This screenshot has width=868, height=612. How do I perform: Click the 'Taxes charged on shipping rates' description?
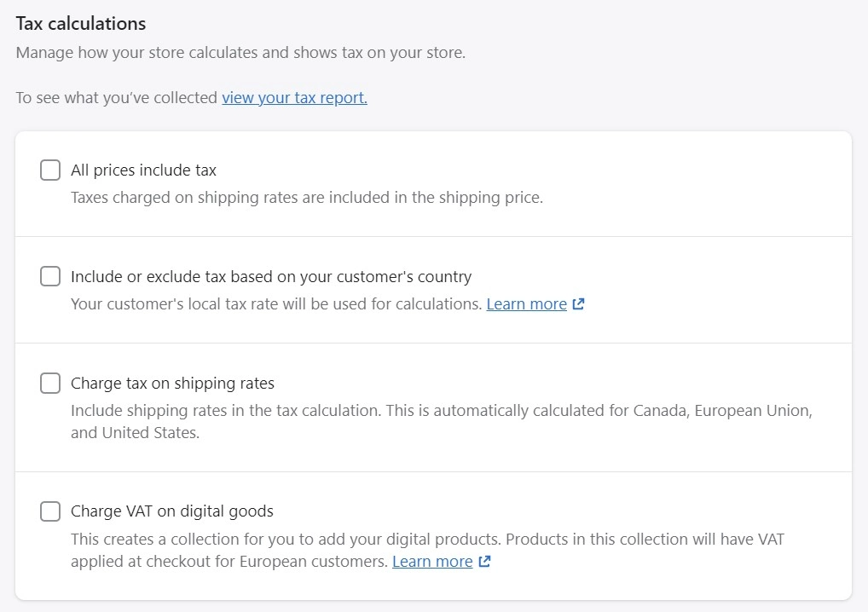(x=306, y=198)
